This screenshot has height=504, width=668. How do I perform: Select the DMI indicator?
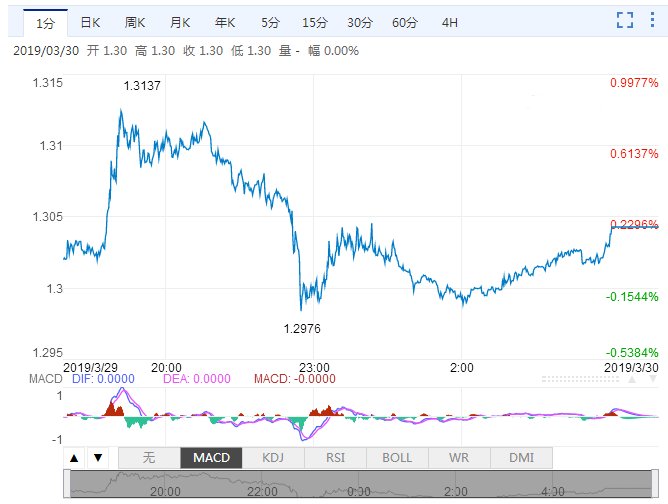(521, 458)
